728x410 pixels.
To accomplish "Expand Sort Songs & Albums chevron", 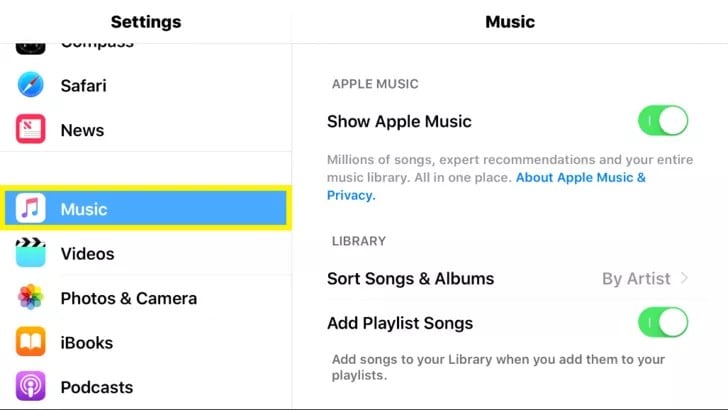I will 684,279.
